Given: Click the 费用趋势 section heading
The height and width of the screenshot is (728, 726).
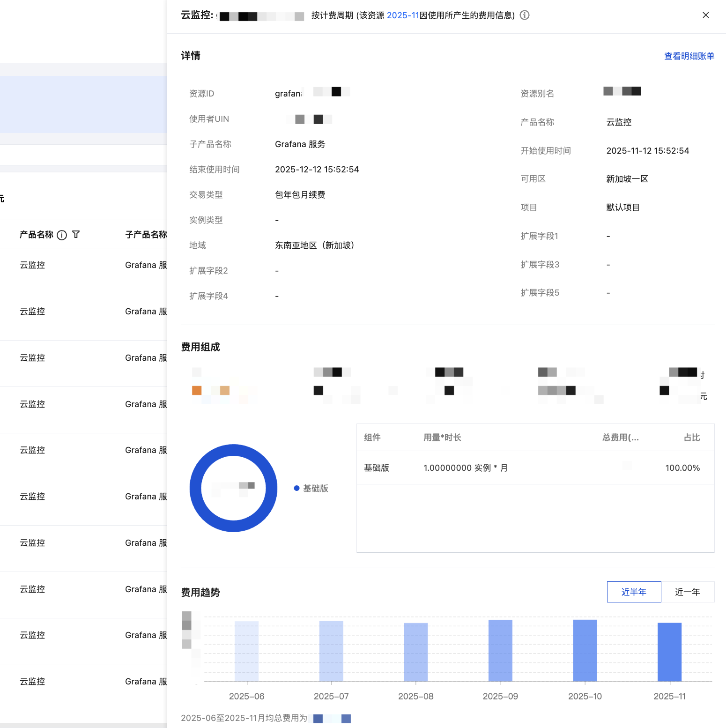Looking at the screenshot, I should click(x=200, y=593).
